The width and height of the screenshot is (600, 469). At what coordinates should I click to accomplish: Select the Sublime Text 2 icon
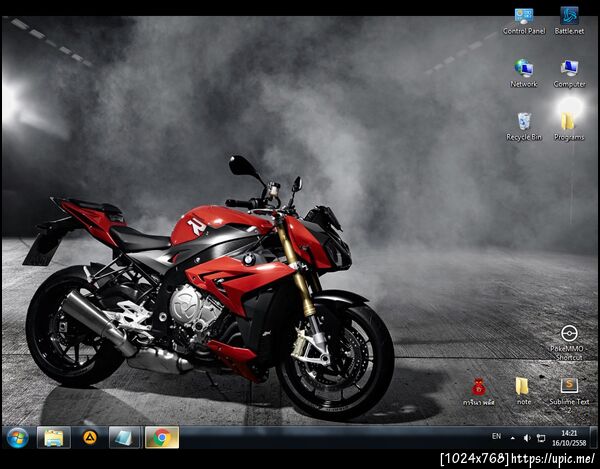pyautogui.click(x=569, y=396)
